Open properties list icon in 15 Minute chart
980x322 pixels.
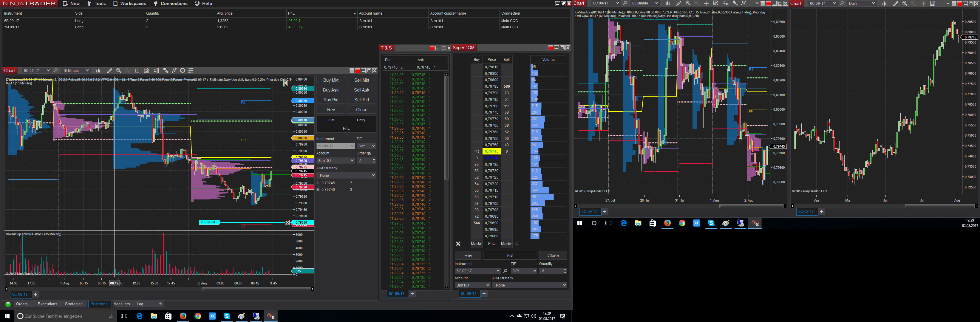click(191, 71)
